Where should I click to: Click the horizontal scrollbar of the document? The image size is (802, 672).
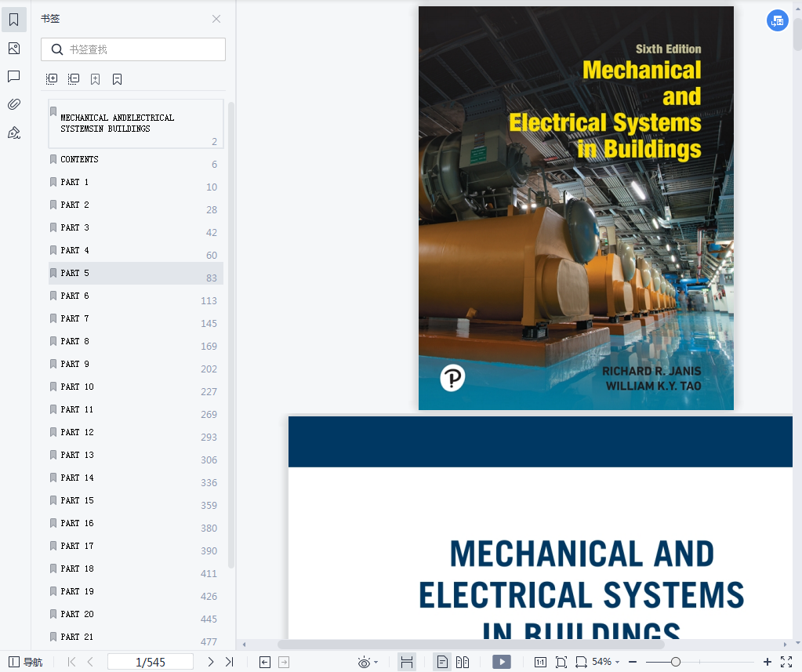pos(470,645)
